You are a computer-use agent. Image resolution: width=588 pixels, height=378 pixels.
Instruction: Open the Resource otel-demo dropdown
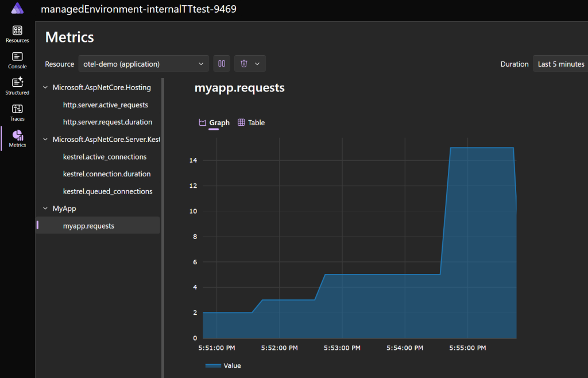[x=144, y=64]
